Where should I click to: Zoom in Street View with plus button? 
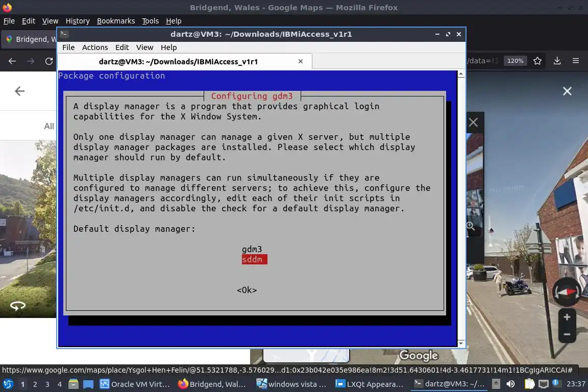(567, 317)
